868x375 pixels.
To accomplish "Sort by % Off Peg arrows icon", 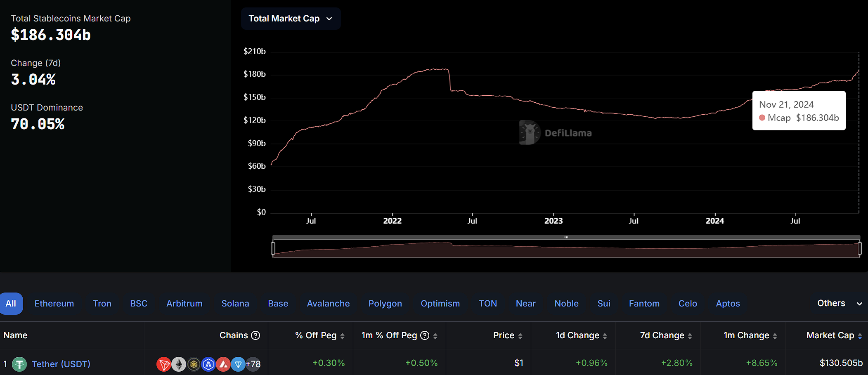I will point(342,336).
